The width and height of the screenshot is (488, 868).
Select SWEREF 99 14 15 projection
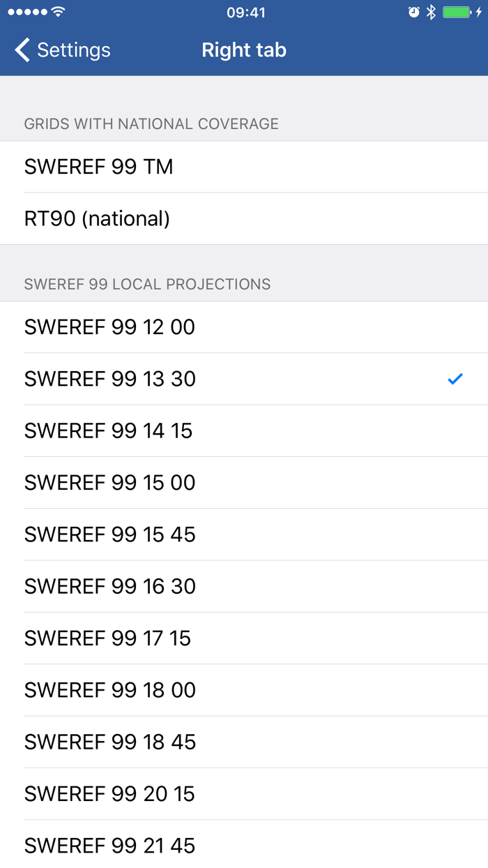[x=109, y=431]
